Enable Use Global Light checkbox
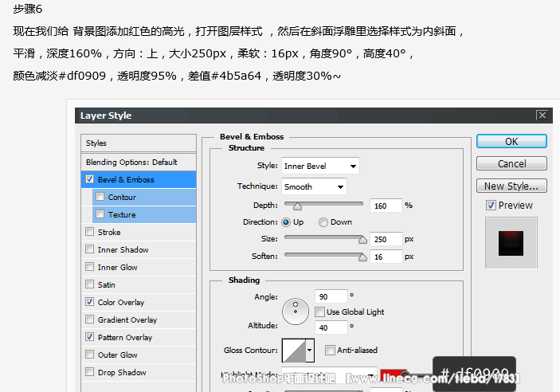The width and height of the screenshot is (560, 392). 319,312
